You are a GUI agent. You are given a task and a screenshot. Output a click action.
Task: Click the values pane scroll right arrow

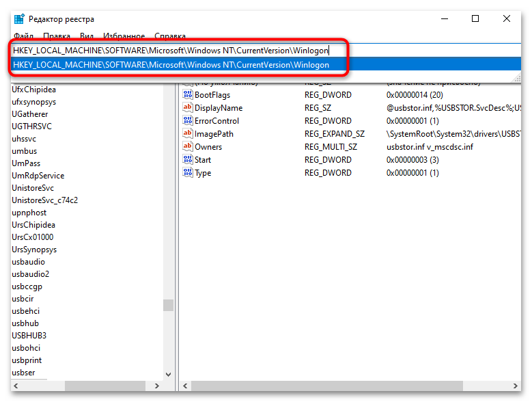click(516, 386)
